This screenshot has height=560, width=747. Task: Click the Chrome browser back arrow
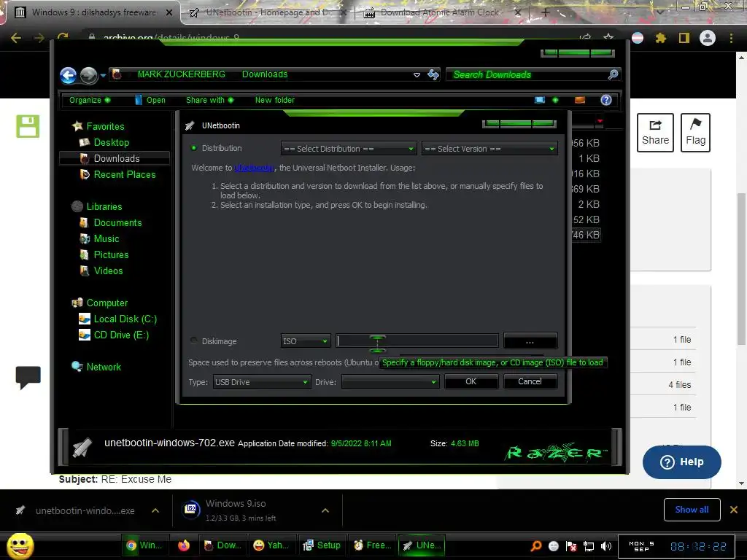[16, 38]
